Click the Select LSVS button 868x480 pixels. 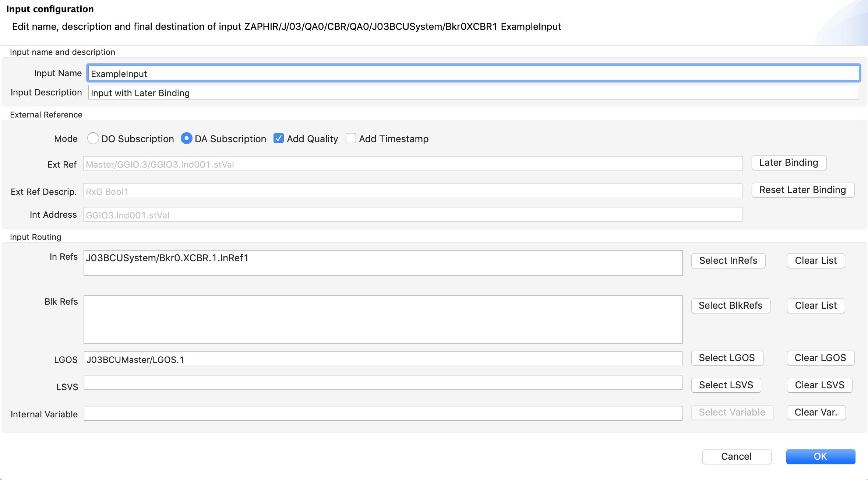pyautogui.click(x=726, y=385)
